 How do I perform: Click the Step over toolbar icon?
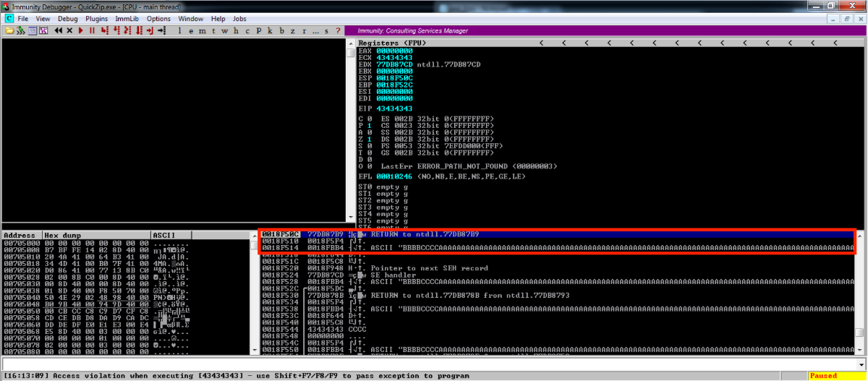pos(116,30)
